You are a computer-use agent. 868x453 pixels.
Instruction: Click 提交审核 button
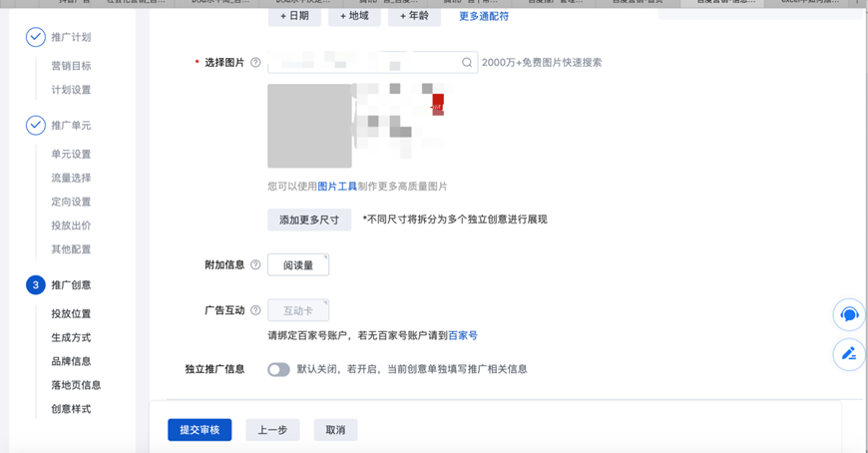pos(200,430)
